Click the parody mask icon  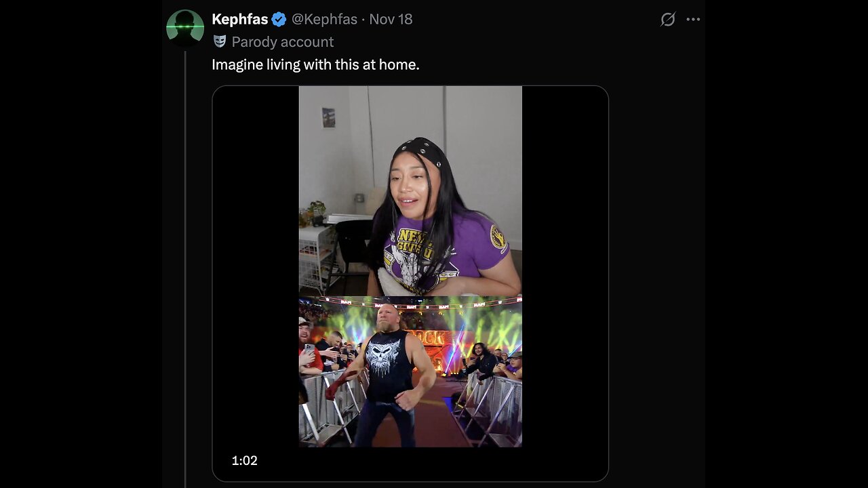[219, 41]
